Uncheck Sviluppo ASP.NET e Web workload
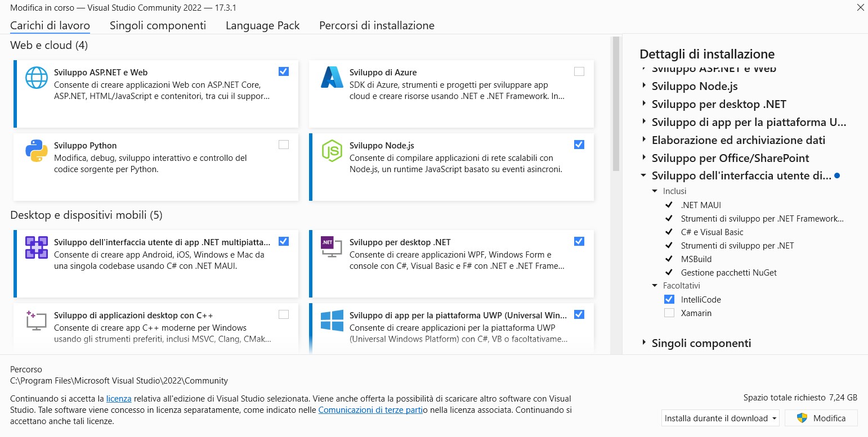Image resolution: width=868 pixels, height=437 pixels. (x=284, y=71)
